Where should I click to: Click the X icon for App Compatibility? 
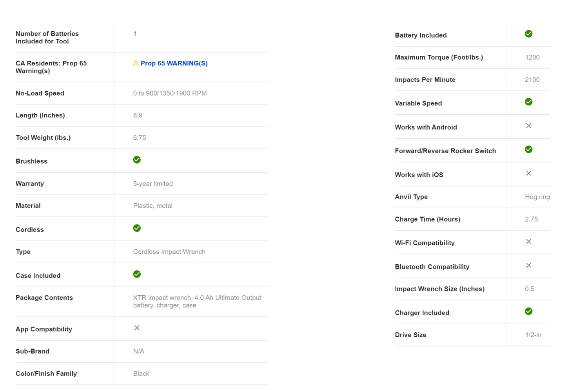click(x=137, y=328)
